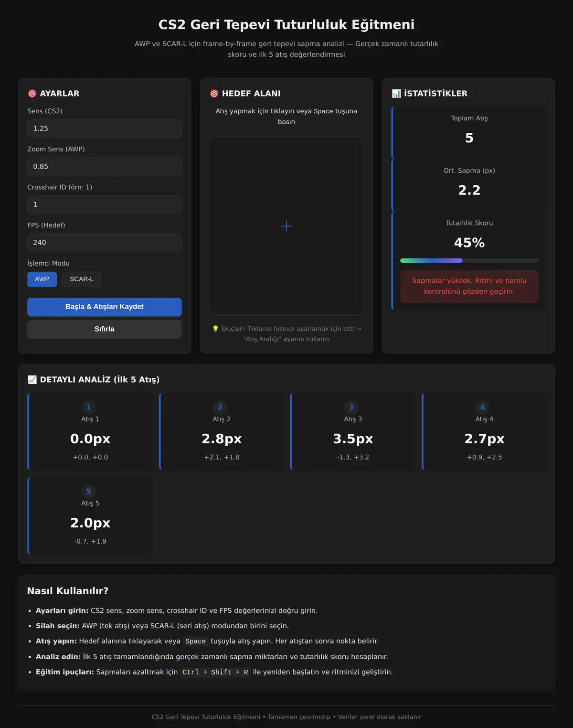The width and height of the screenshot is (573, 728).
Task: Click the +2.1, +1.8 offset text
Action: (222, 457)
